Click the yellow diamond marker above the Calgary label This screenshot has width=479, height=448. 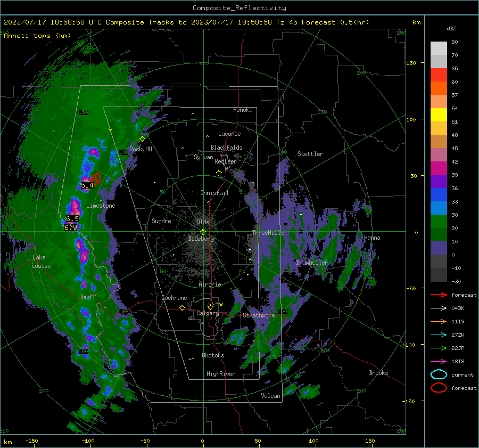coord(210,307)
